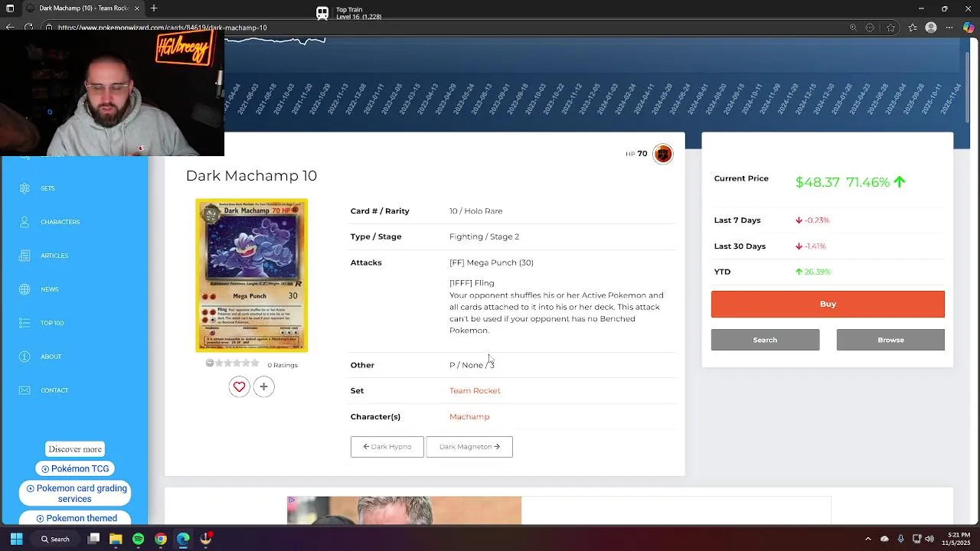Click the Windows taskbar Search box

55,539
